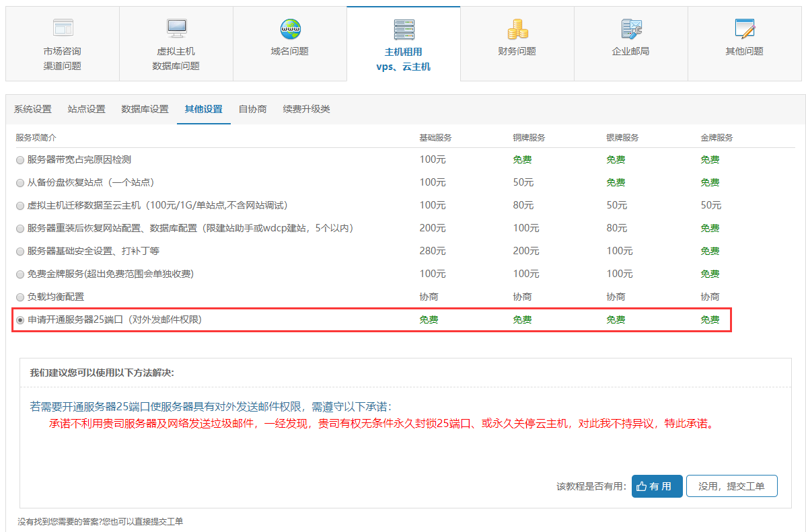Screen dimensions: 806x532
Task: Click the 主机租用 server rack icon
Action: point(404,29)
